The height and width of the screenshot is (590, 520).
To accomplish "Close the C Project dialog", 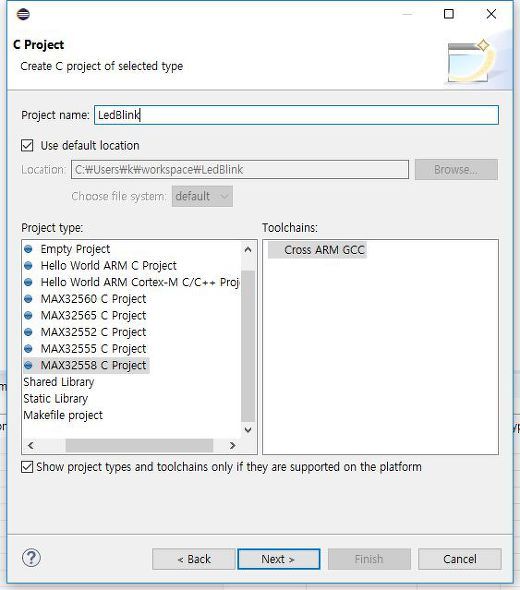I will click(491, 14).
